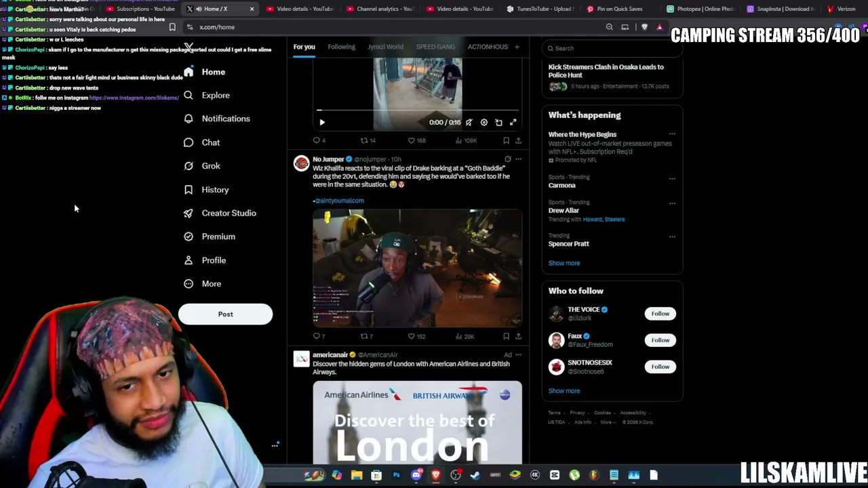The width and height of the screenshot is (868, 488).
Task: Open Brave Shields icon in address bar
Action: [644, 27]
